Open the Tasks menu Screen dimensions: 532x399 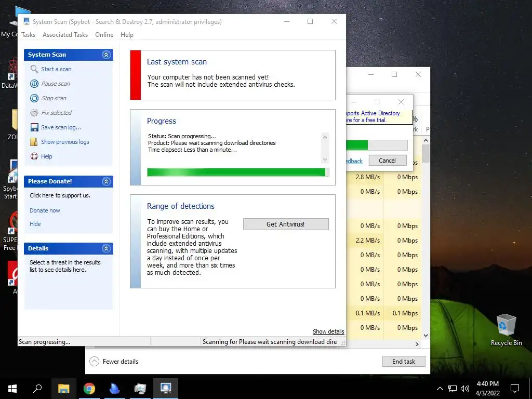pos(28,35)
